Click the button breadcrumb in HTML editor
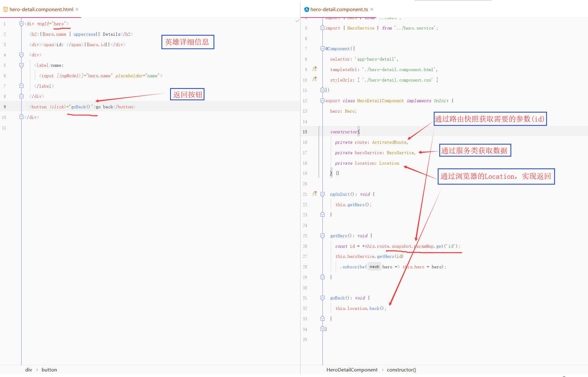This screenshot has width=588, height=377. 49,370
